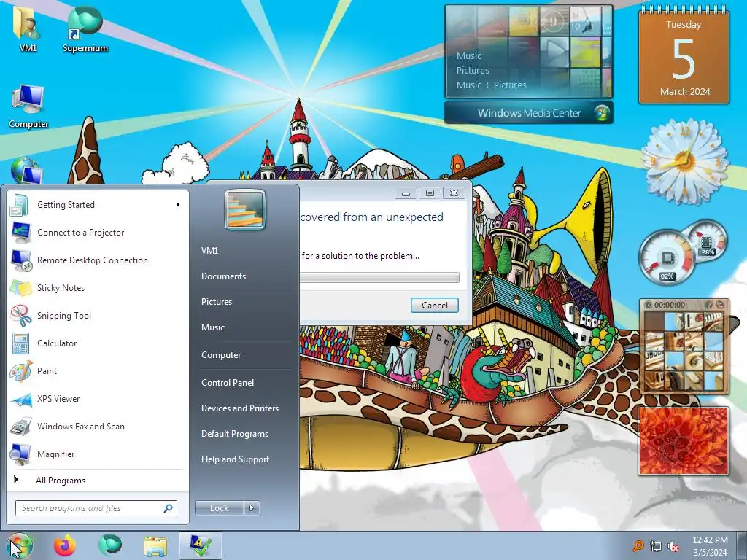Click Music + Pictures in Media Center gadget
The height and width of the screenshot is (560, 747).
[491, 85]
